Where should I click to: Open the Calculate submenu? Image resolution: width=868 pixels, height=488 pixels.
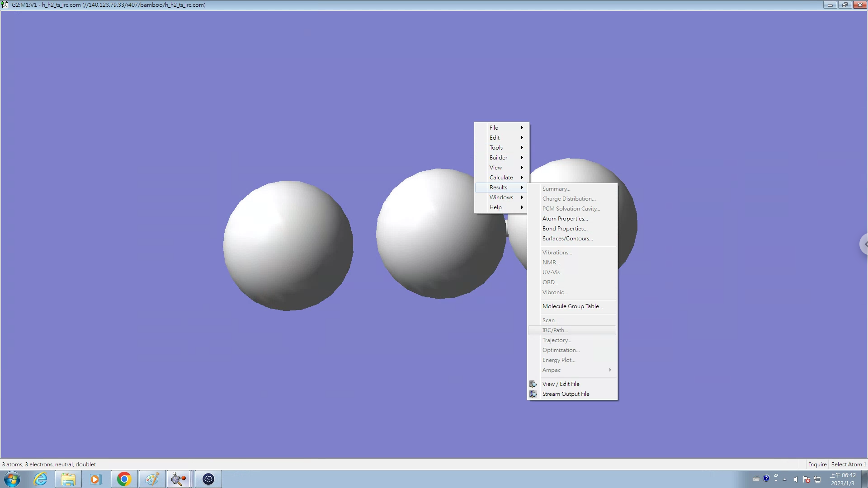coord(501,178)
